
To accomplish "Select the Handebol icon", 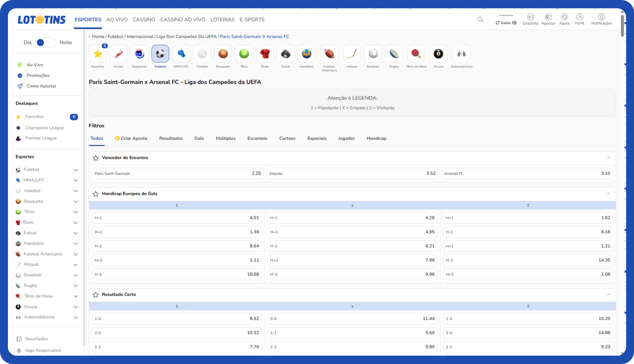I will (307, 54).
